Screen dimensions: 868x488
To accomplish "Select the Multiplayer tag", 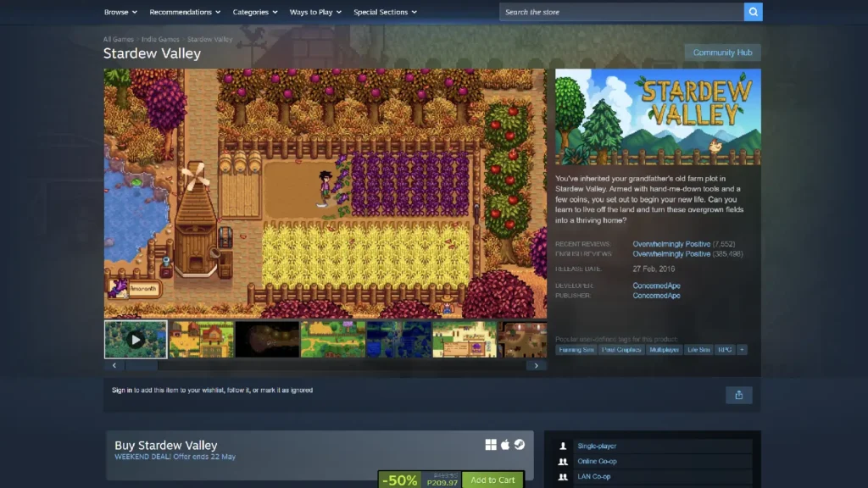I will 664,350.
